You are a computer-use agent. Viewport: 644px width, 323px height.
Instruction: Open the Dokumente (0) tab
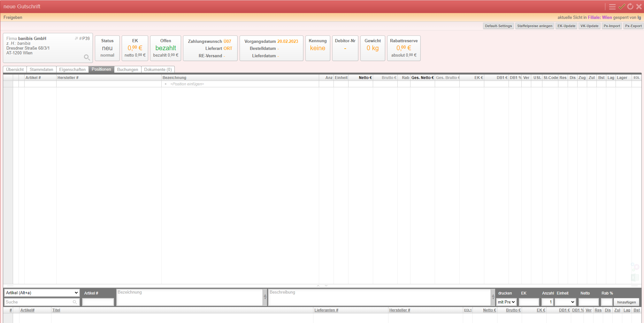pyautogui.click(x=158, y=69)
